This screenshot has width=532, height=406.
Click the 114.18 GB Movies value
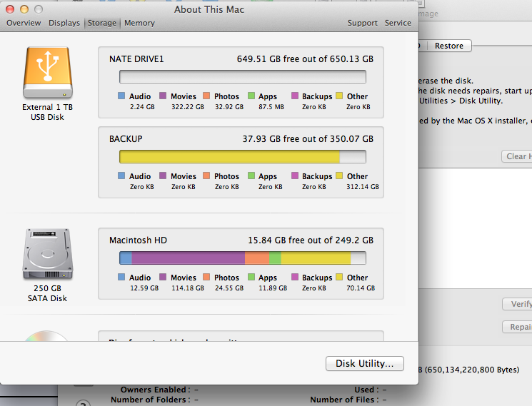[x=188, y=288]
